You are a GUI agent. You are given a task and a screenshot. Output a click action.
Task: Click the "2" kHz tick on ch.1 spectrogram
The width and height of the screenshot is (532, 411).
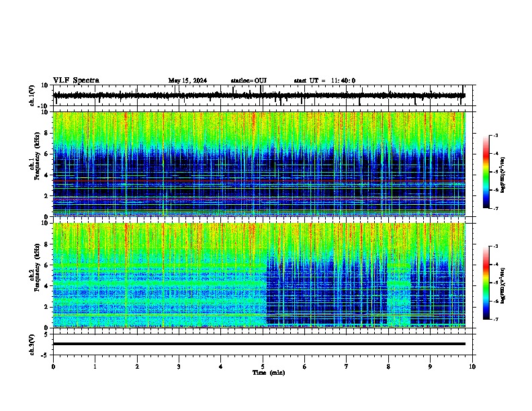tap(46, 195)
